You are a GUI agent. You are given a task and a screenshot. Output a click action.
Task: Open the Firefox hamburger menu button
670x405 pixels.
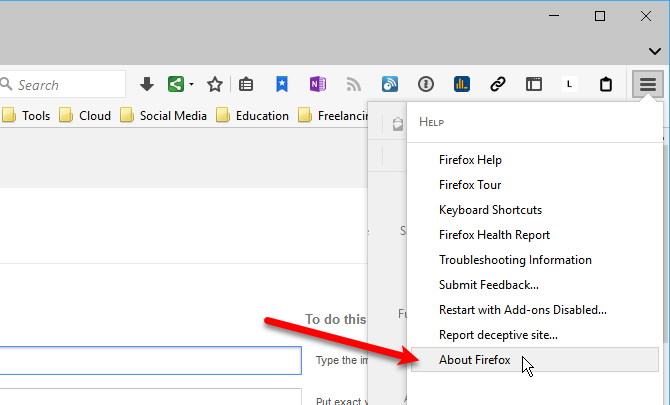pyautogui.click(x=648, y=85)
